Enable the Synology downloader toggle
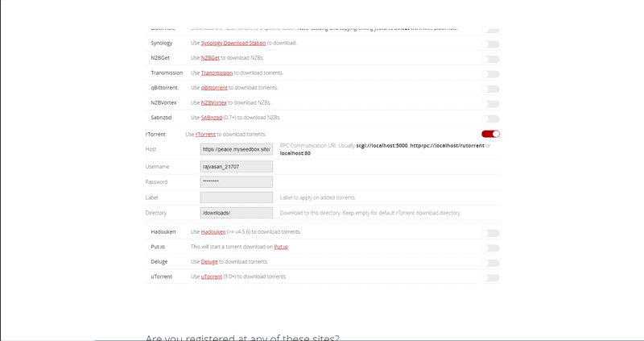Image resolution: width=644 pixels, height=341 pixels. click(x=490, y=44)
